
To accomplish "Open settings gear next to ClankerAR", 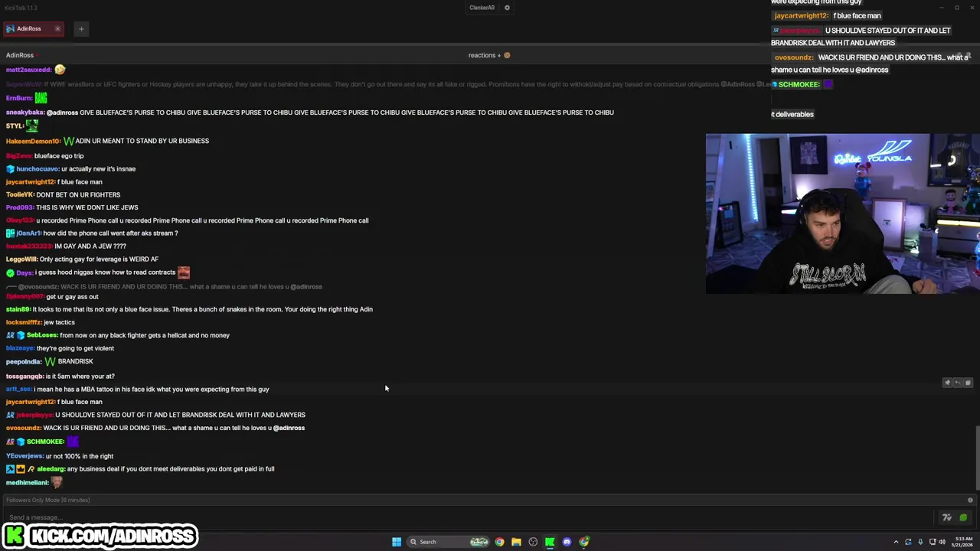I will point(507,8).
